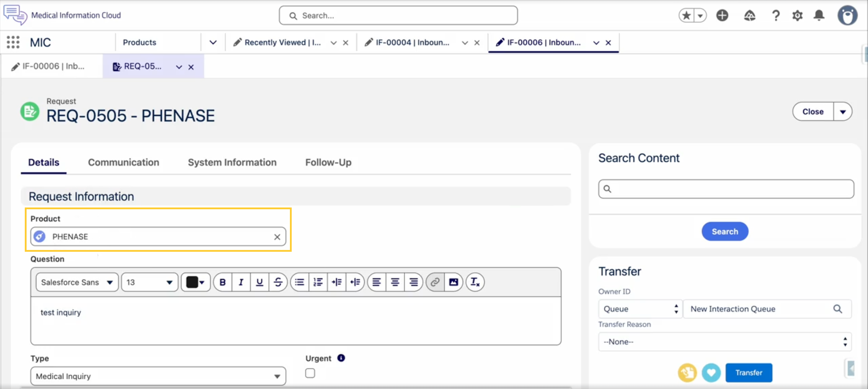Clear the PHENASE product selection

[x=277, y=237]
